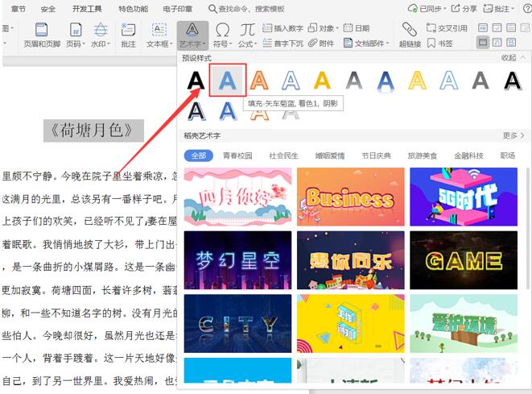Open the 文本框 text box tool

point(159,35)
